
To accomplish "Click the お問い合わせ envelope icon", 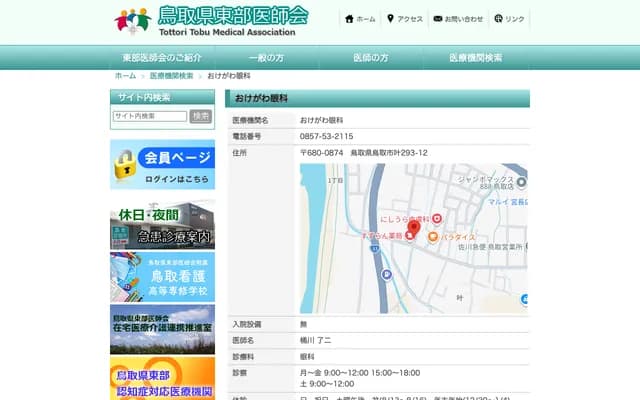I will tap(437, 19).
